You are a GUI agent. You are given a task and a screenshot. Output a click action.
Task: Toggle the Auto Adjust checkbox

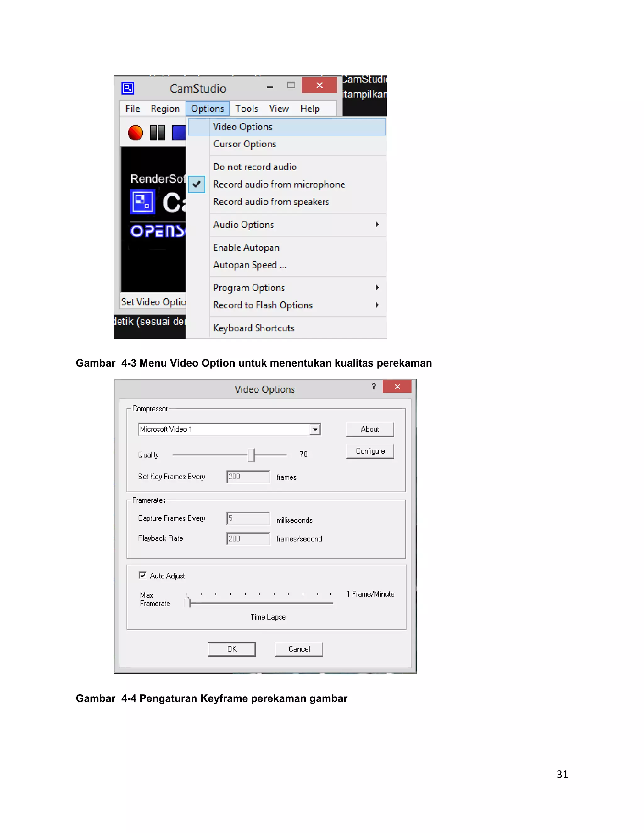(142, 575)
